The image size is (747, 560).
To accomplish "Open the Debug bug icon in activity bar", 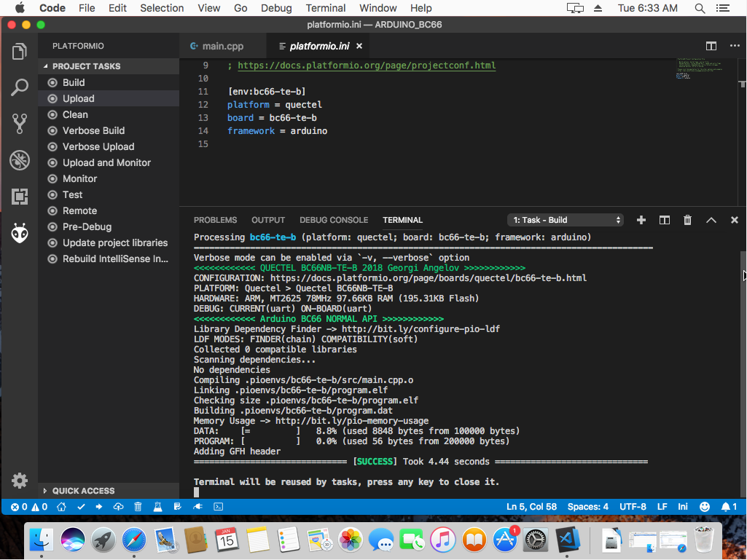I will (x=20, y=160).
